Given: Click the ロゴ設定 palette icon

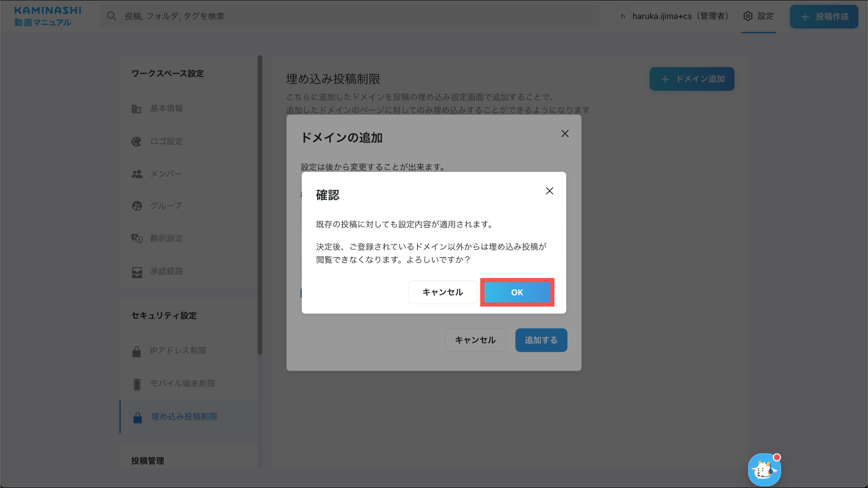Looking at the screenshot, I should coord(136,142).
